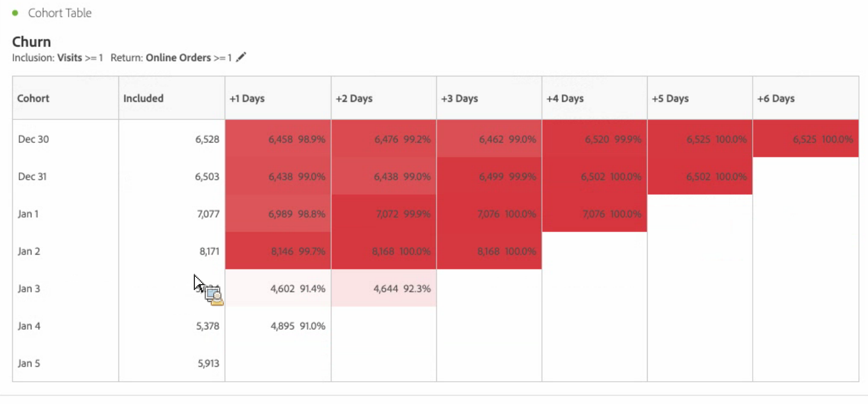Click the Jan 1 +4 Days cell 7,076
Image resolution: width=868 pixels, height=404 pixels.
pos(594,213)
